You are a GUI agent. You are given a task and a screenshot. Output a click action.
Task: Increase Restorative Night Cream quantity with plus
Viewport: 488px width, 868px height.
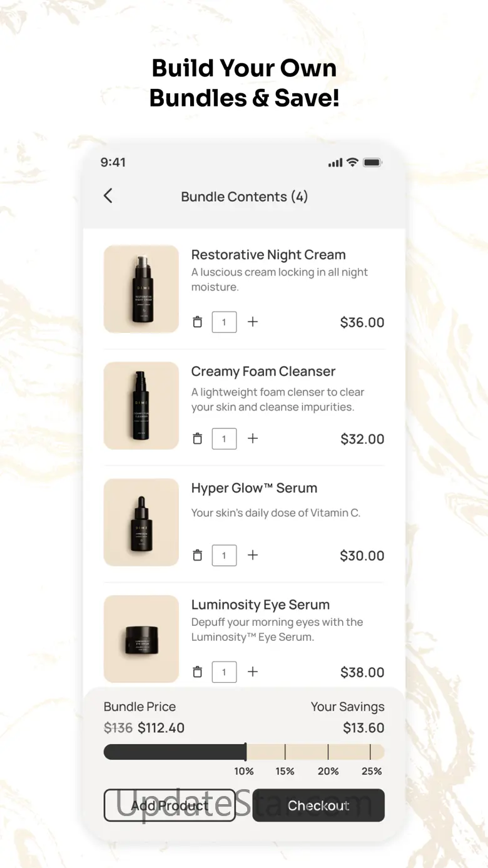click(x=253, y=322)
